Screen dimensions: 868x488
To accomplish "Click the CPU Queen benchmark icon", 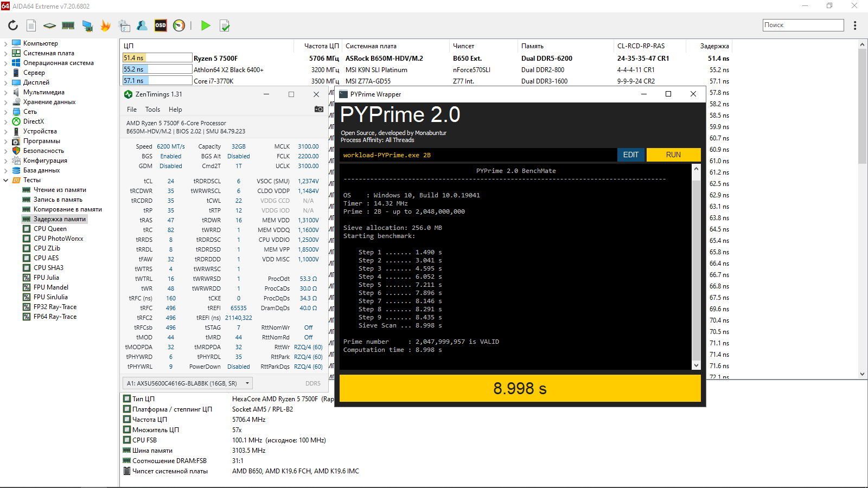I will coord(27,229).
